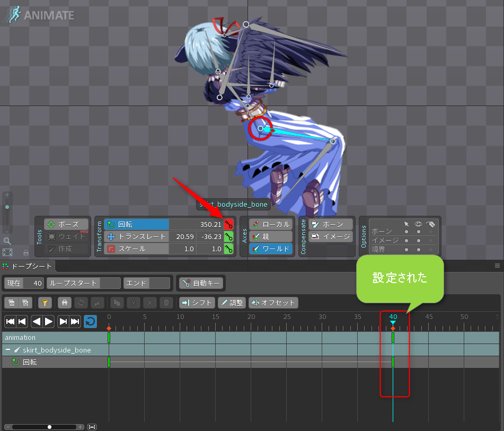The width and height of the screenshot is (504, 431).
Task: Activate the スケール scale tool
Action: (x=136, y=249)
